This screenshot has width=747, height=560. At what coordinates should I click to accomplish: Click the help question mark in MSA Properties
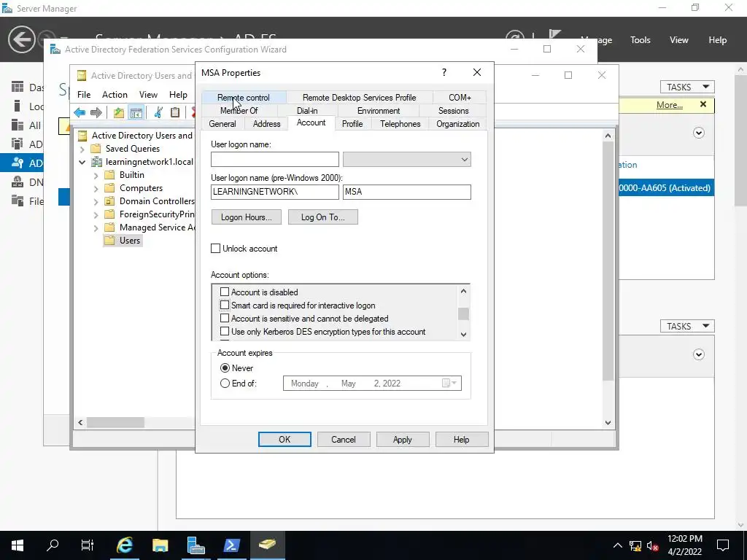pyautogui.click(x=444, y=72)
